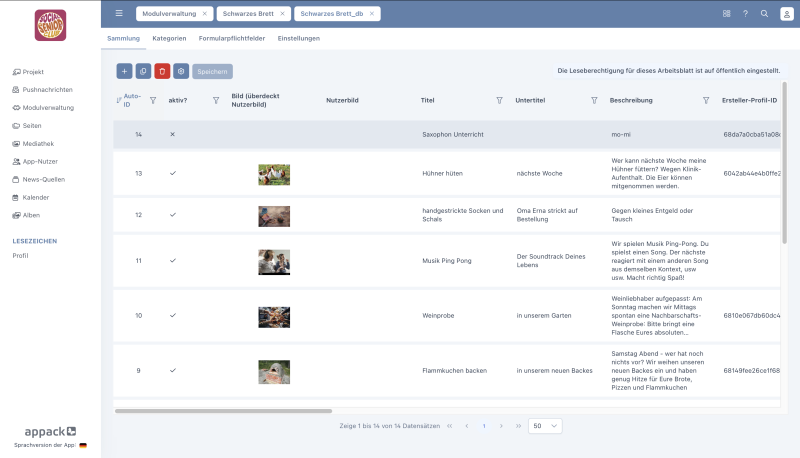Toggle the hamburger menu in header
The image size is (800, 458).
click(x=119, y=14)
